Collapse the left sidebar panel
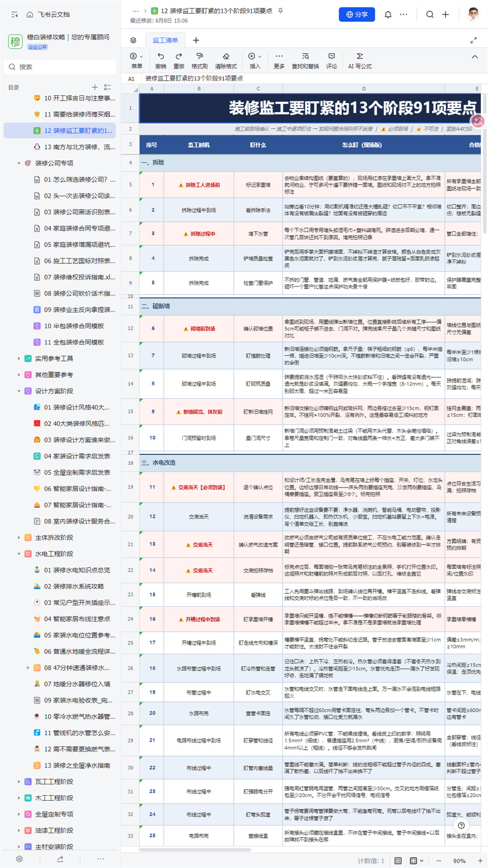 (x=15, y=15)
